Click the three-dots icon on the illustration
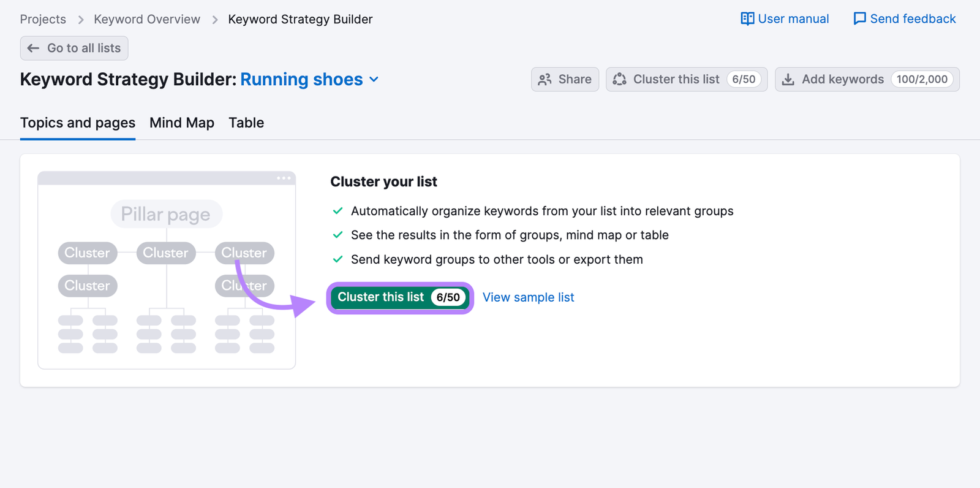Viewport: 980px width, 488px height. tap(284, 178)
